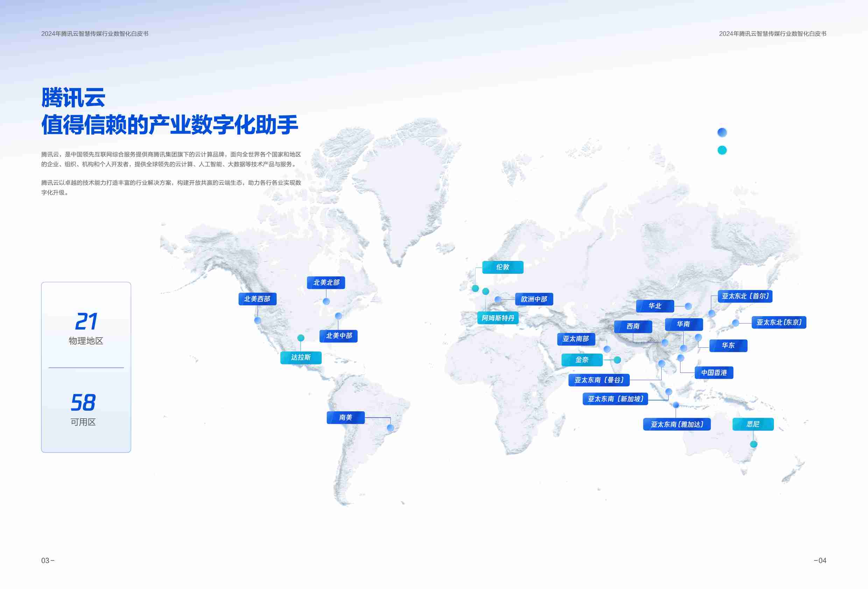Select the 南美 region label

tap(345, 417)
